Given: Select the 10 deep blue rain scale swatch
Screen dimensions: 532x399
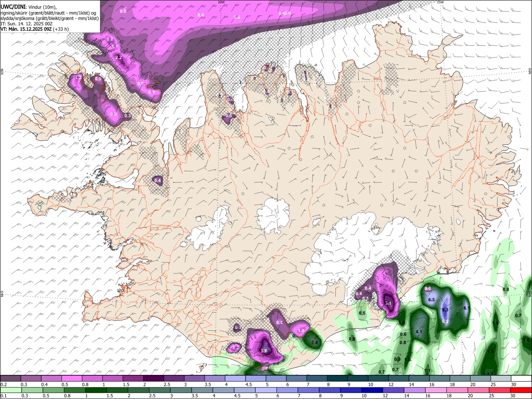Looking at the screenshot, I should 372,390.
